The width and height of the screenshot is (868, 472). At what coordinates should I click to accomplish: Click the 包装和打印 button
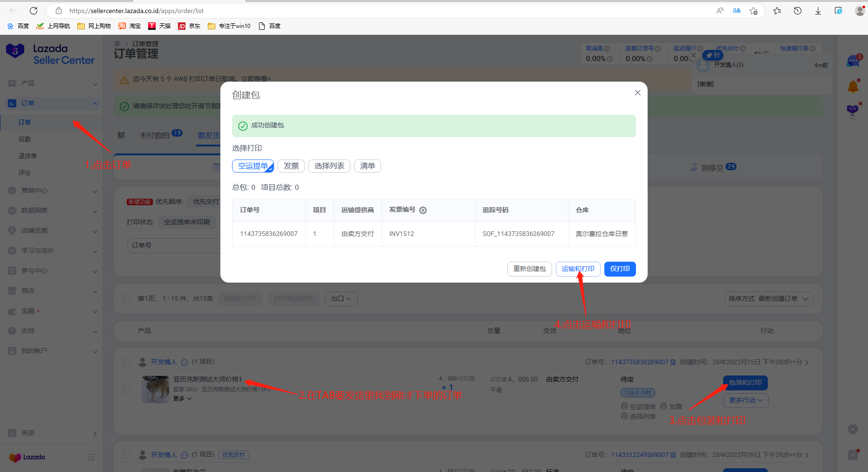click(x=745, y=383)
